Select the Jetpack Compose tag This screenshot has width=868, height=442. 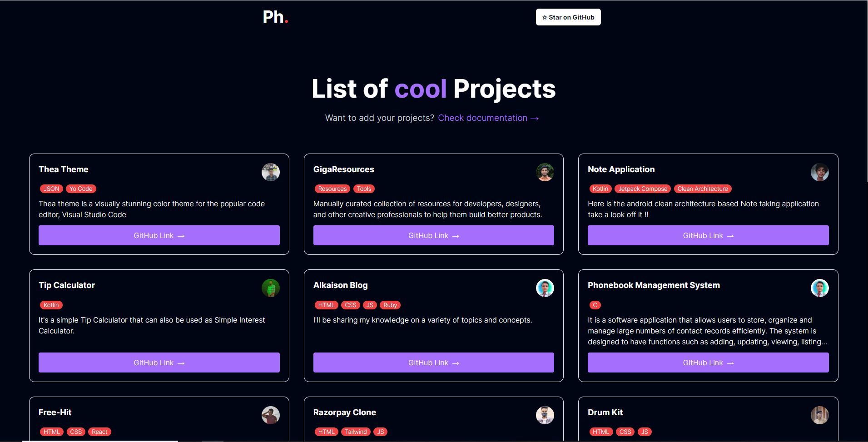click(x=642, y=189)
